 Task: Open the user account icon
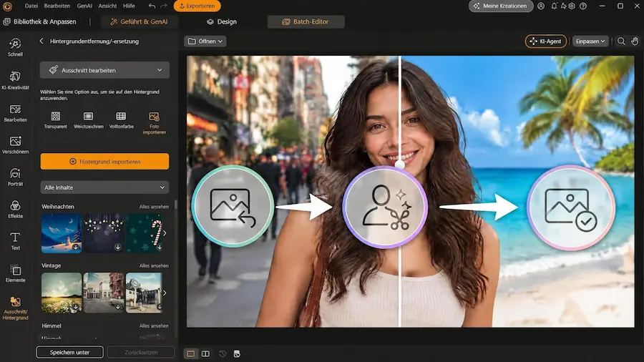(x=541, y=6)
